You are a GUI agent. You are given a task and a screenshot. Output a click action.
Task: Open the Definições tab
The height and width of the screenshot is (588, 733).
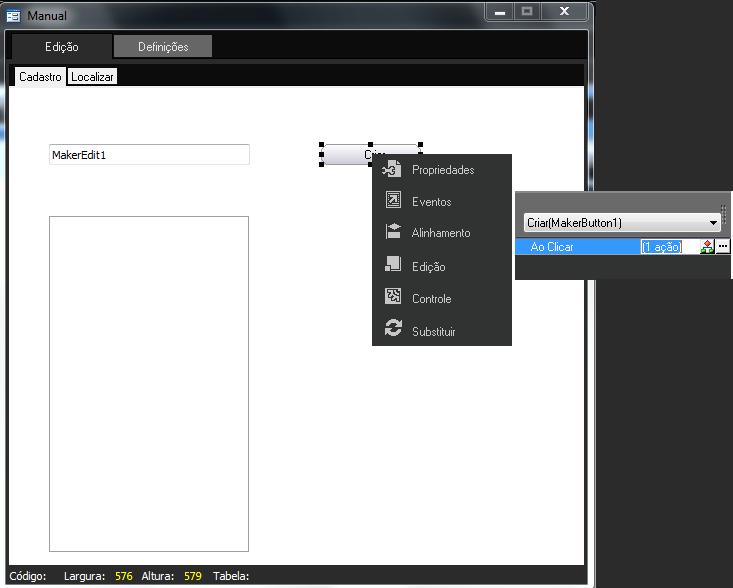point(162,47)
